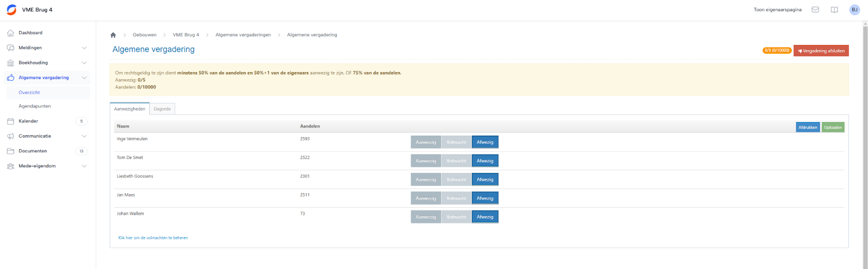
Task: Mark Inge Vermeulen as Aanwezig
Action: [x=426, y=142]
